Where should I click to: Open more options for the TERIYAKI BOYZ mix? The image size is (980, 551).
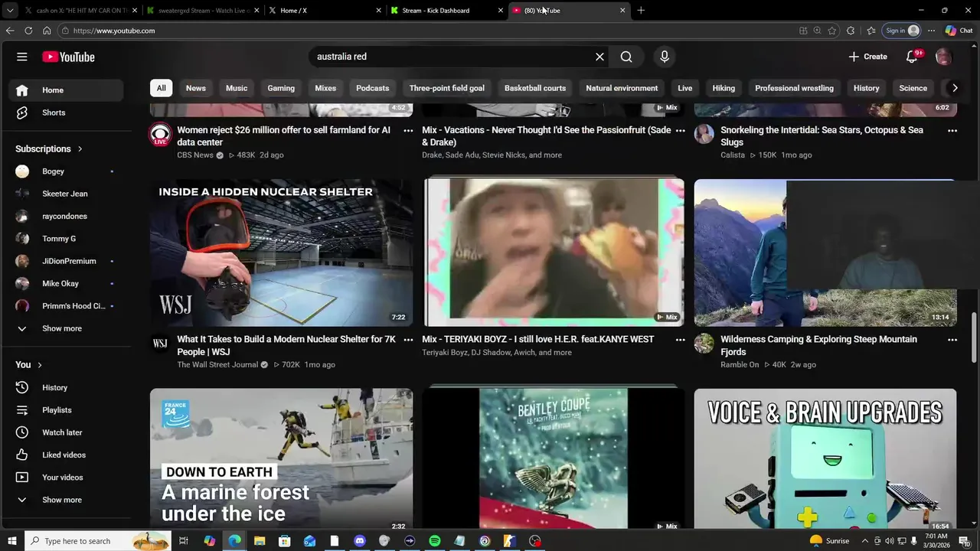pos(680,340)
